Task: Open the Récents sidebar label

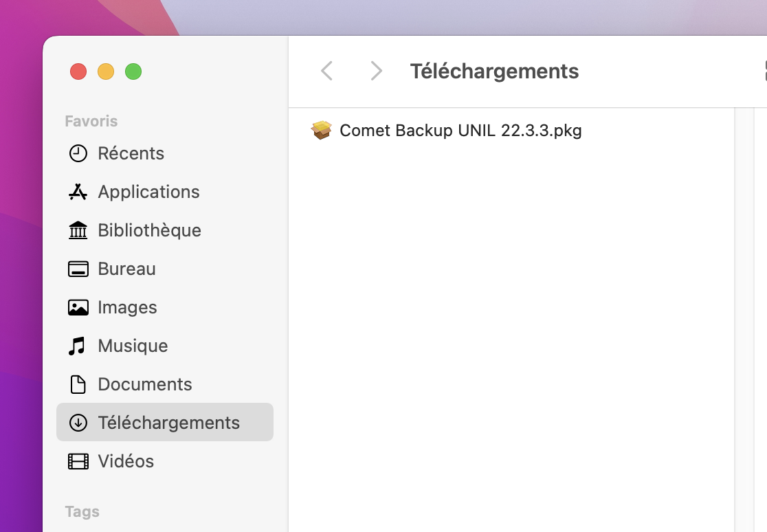Action: click(x=131, y=153)
